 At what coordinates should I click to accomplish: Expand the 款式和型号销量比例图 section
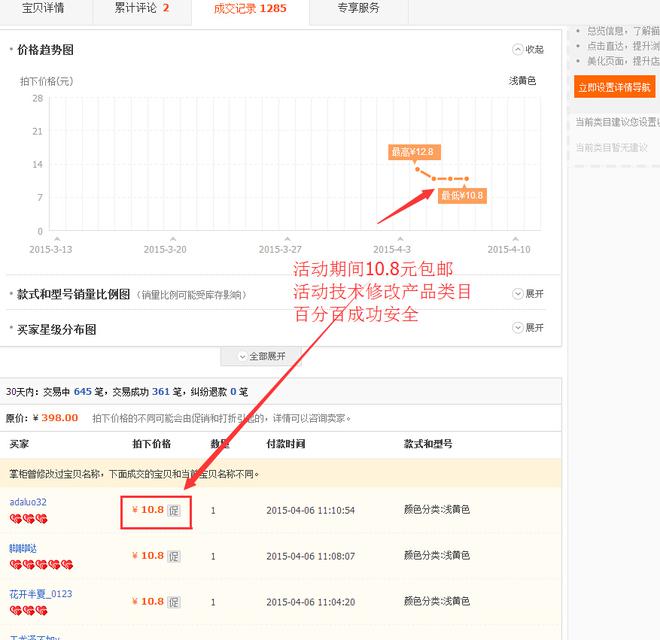click(527, 294)
